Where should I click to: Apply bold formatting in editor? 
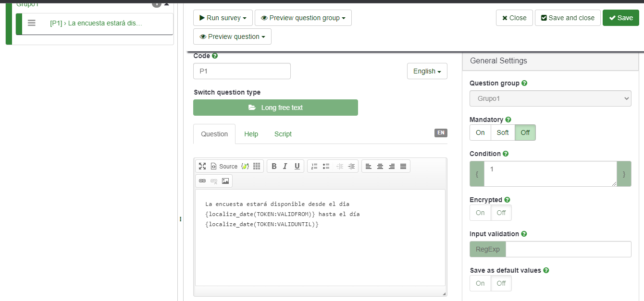pyautogui.click(x=274, y=166)
